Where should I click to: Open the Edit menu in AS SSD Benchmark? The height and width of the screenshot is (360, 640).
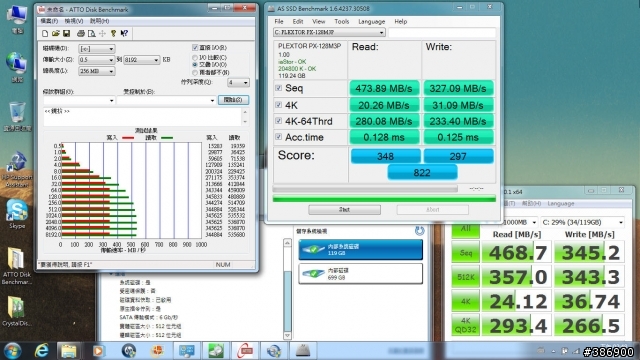298,21
